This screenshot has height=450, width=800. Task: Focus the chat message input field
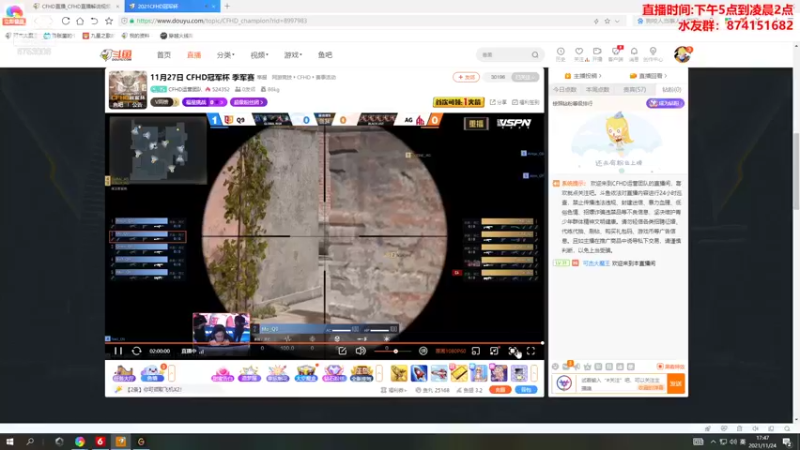click(x=622, y=384)
